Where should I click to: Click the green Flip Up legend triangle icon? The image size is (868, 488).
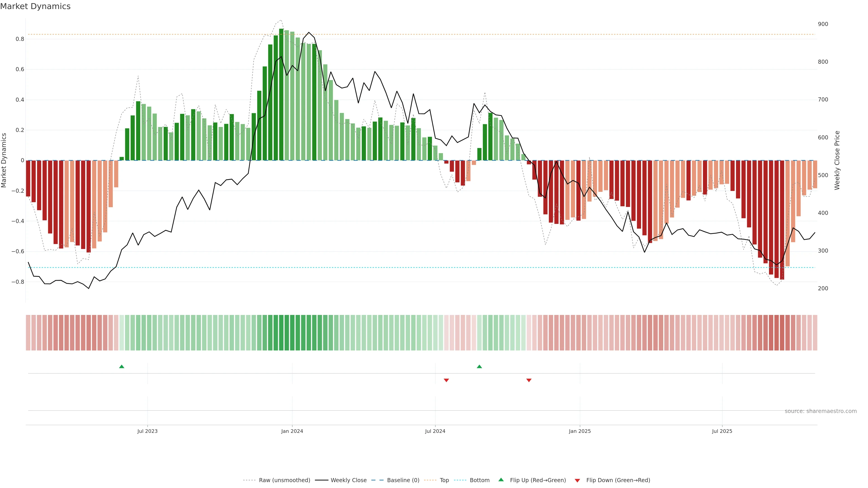501,480
